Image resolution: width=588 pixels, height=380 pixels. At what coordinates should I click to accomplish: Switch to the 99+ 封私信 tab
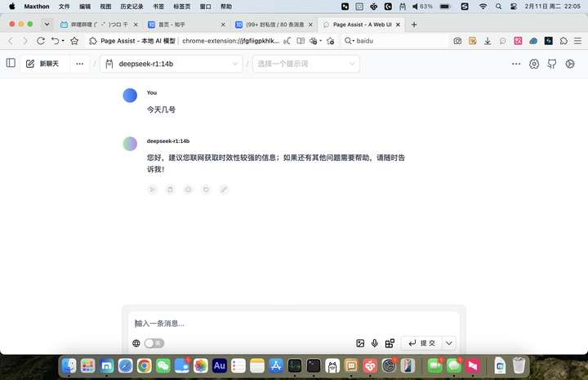274,25
